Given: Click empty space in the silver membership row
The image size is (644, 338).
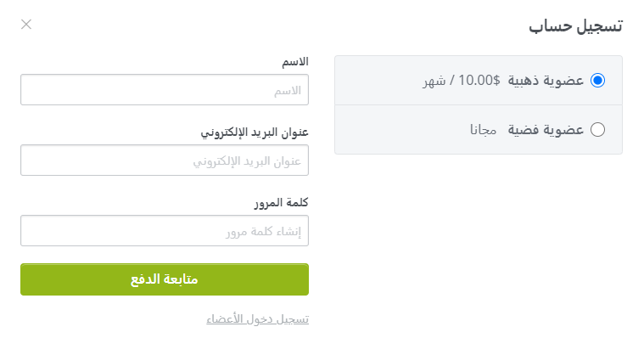Looking at the screenshot, I should tap(402, 130).
